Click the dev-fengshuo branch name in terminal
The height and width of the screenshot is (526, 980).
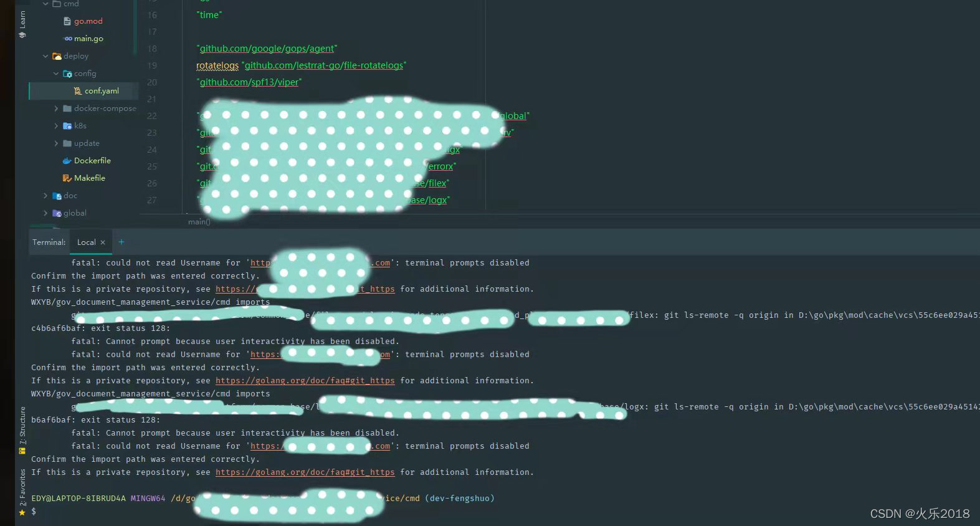[460, 499]
